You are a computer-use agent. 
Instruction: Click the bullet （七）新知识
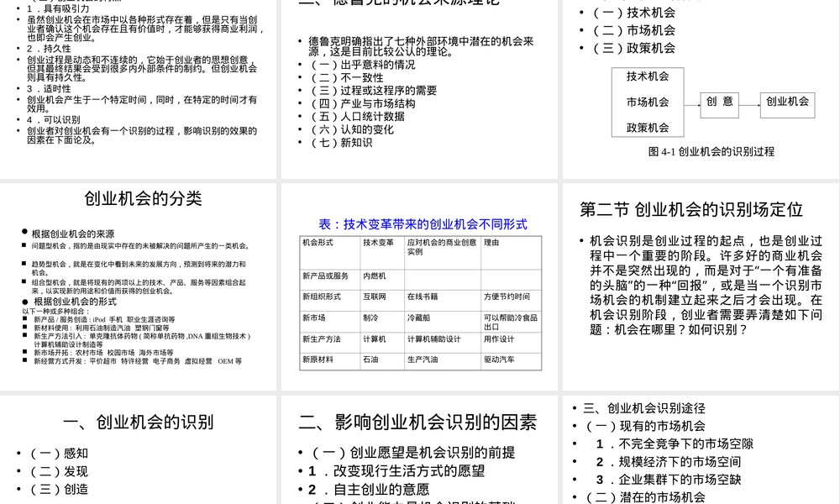[341, 143]
